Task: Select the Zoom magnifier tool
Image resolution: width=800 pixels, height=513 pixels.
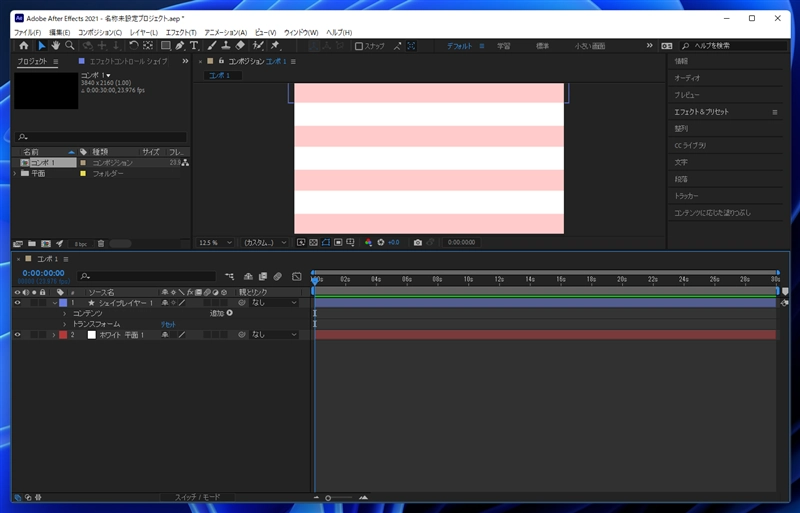Action: (x=70, y=46)
